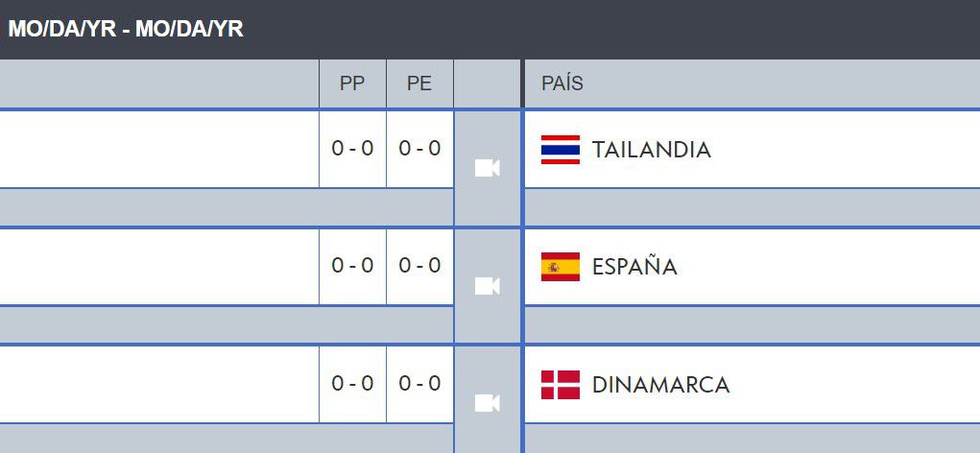Image resolution: width=980 pixels, height=453 pixels.
Task: Click the Denmark flag icon
Action: coord(561,385)
